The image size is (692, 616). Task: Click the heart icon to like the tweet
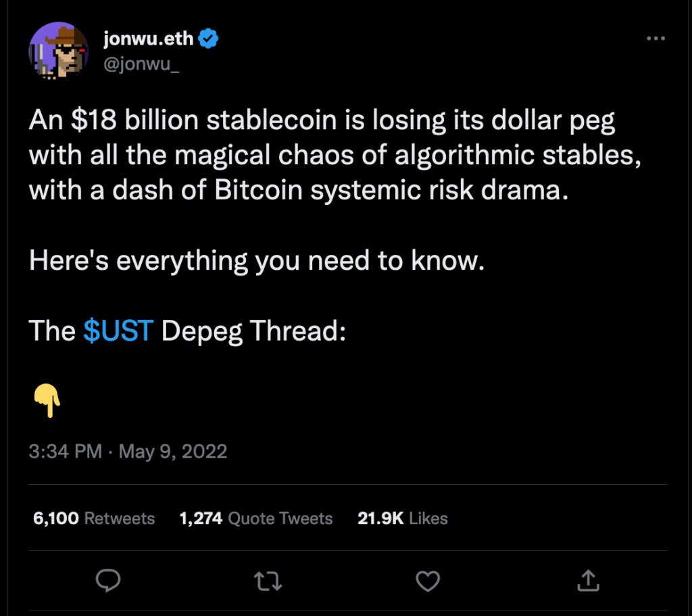tap(428, 580)
